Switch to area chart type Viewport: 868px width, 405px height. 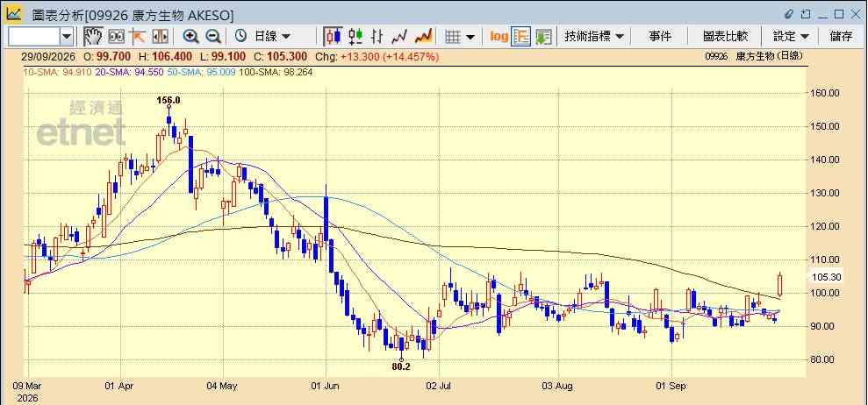point(424,37)
